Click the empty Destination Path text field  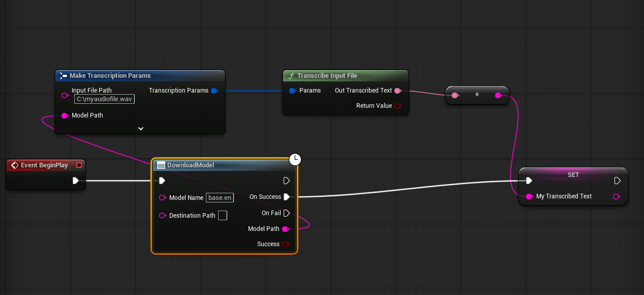(223, 216)
